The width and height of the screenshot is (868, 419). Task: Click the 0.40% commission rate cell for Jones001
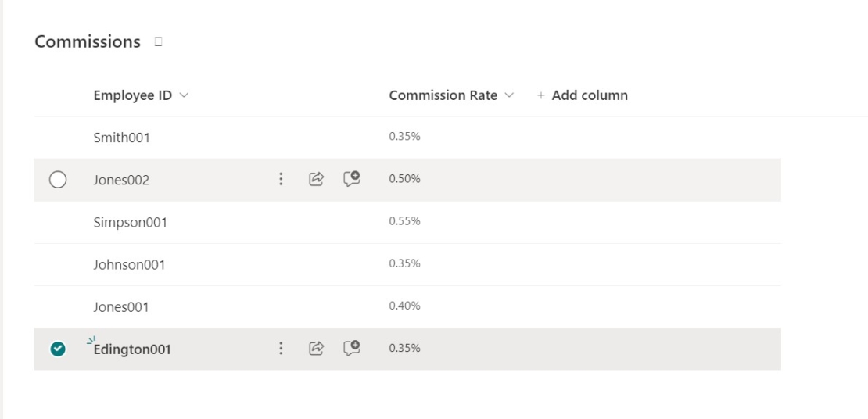pos(404,306)
